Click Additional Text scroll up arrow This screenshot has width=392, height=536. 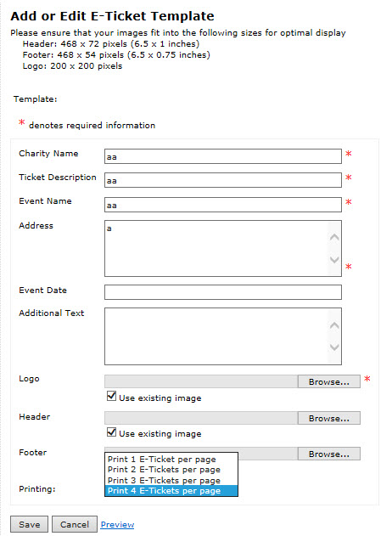coord(334,325)
